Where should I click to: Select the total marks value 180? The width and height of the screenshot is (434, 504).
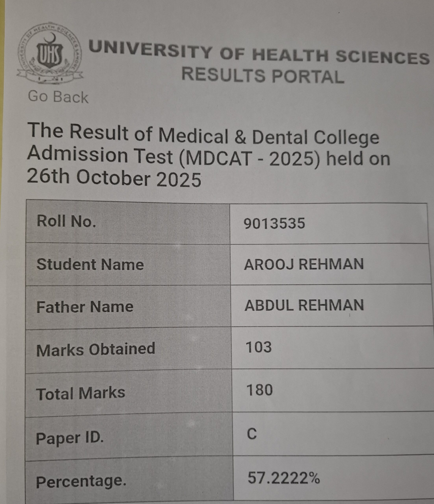[x=259, y=390]
